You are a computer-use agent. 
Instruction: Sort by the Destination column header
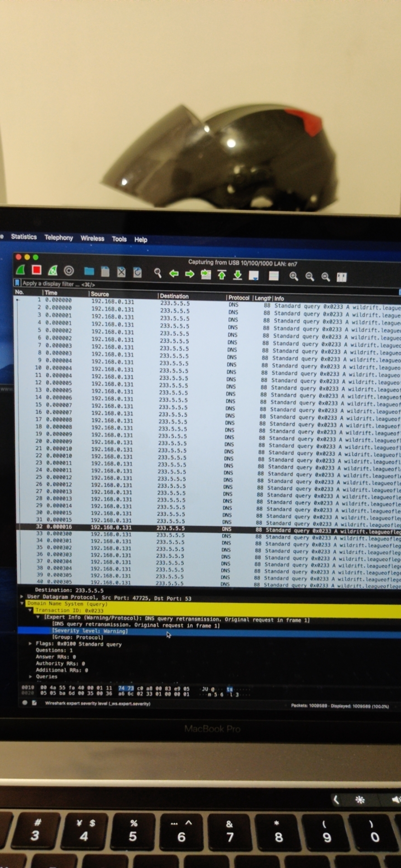click(174, 296)
